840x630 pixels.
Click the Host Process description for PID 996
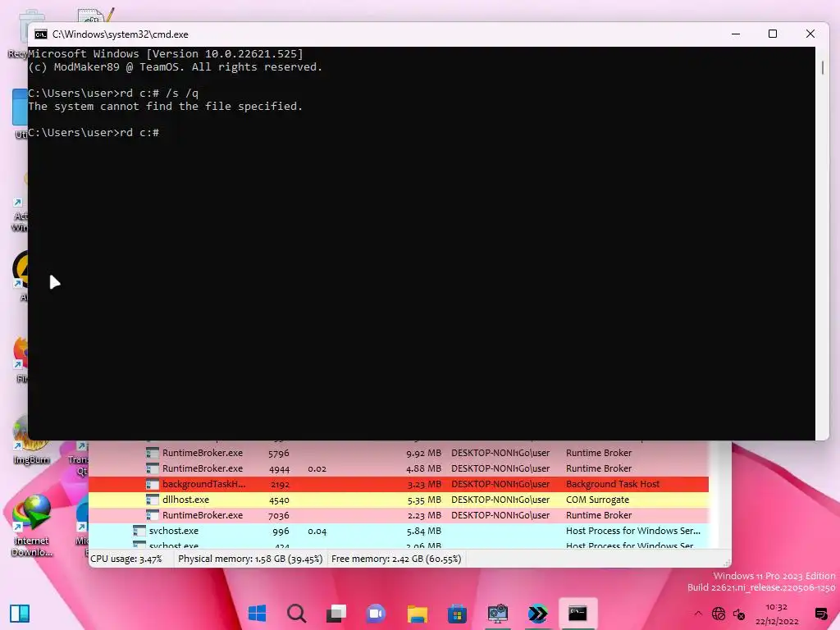[x=633, y=531]
